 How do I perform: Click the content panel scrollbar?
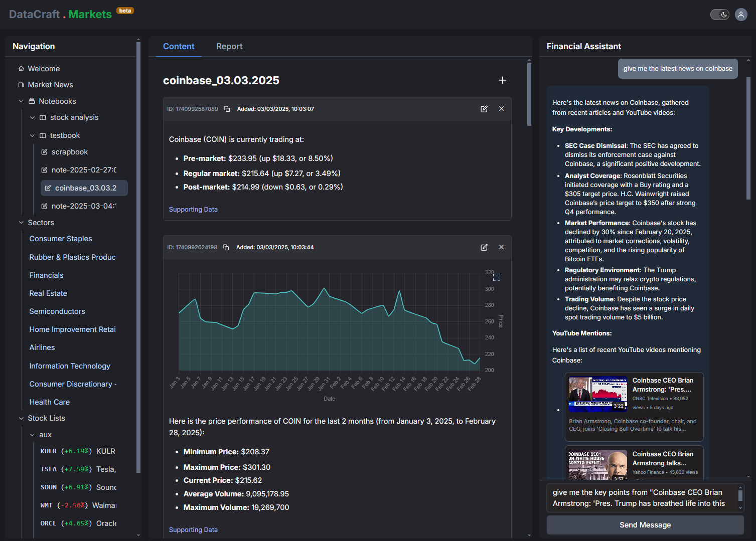(x=529, y=94)
